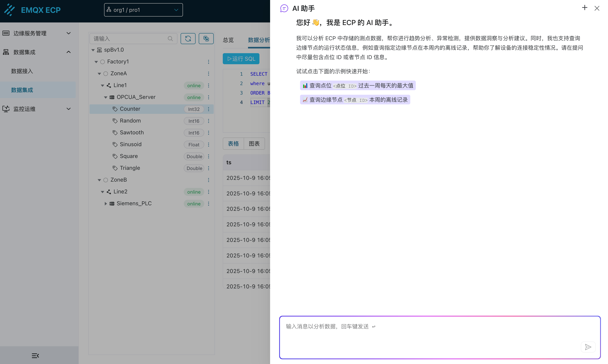
Task: Select 数据接入 in the sidebar menu
Action: click(22, 71)
